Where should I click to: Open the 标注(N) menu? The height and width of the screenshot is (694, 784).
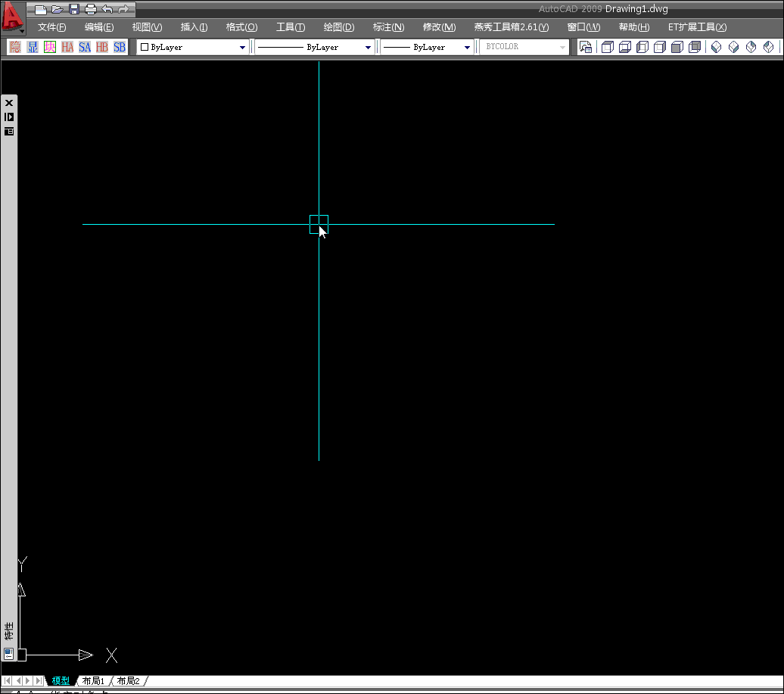click(388, 27)
